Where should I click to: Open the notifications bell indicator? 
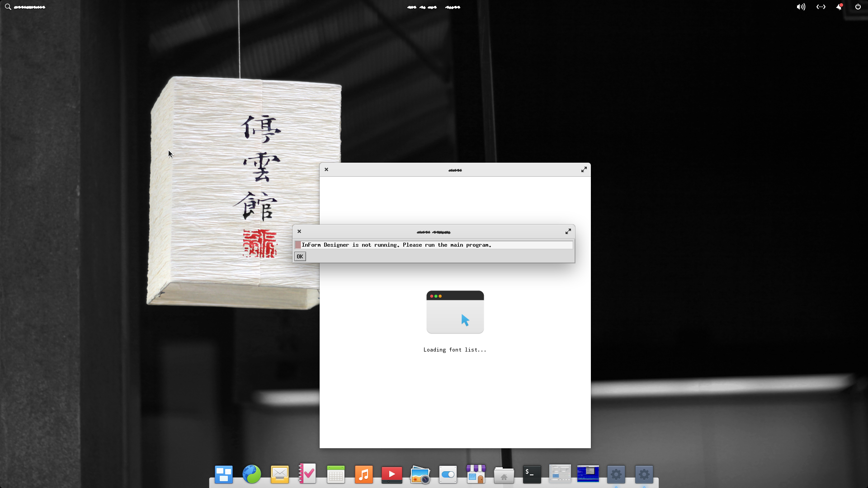click(839, 7)
